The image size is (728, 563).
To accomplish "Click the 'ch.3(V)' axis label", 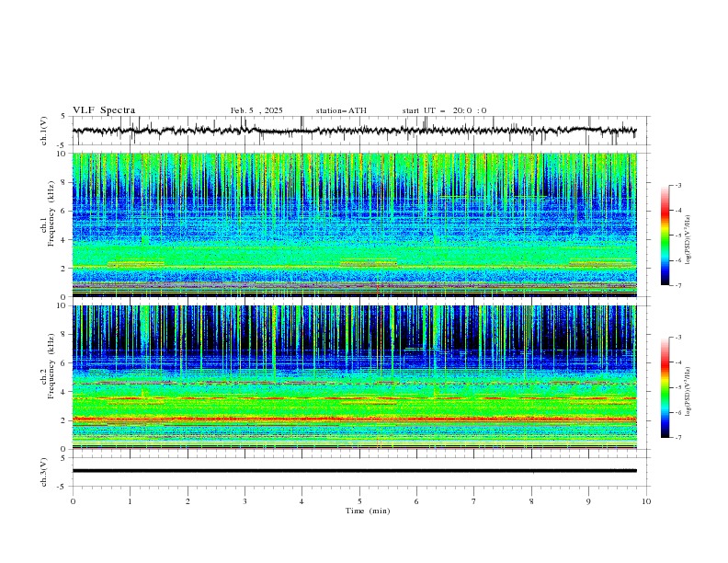I will click(44, 472).
